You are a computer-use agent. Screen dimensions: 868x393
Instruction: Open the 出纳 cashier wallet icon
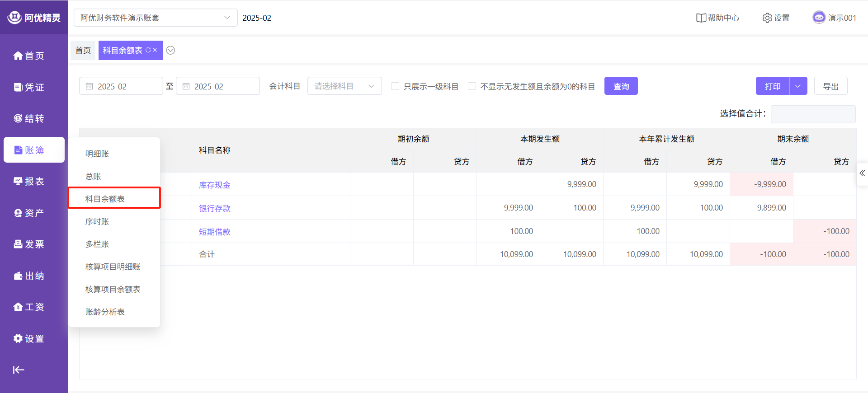tap(18, 276)
